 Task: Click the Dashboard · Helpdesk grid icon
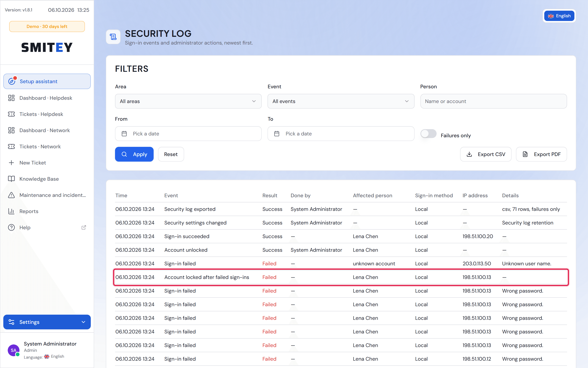tap(11, 98)
